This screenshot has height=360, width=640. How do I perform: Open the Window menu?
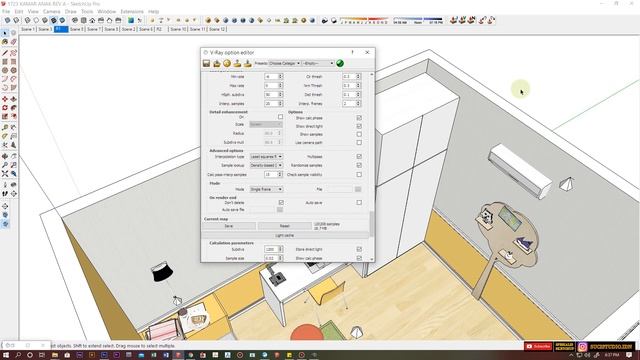click(107, 11)
